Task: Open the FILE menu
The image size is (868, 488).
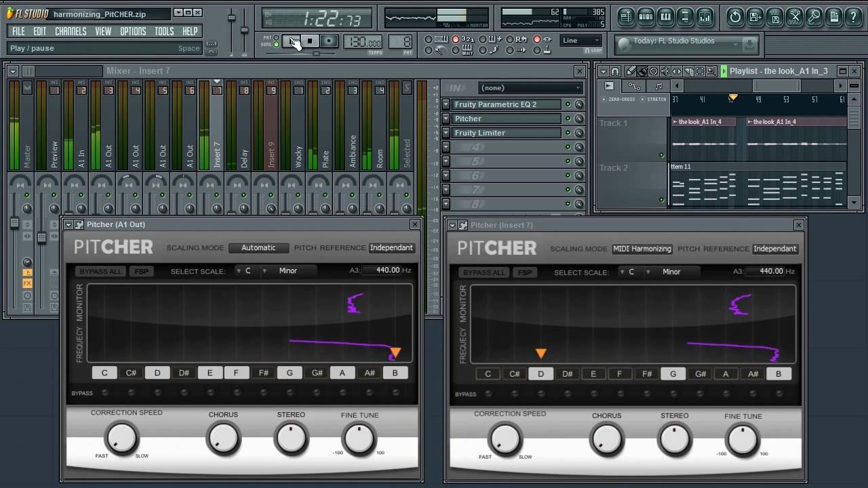Action: click(18, 31)
